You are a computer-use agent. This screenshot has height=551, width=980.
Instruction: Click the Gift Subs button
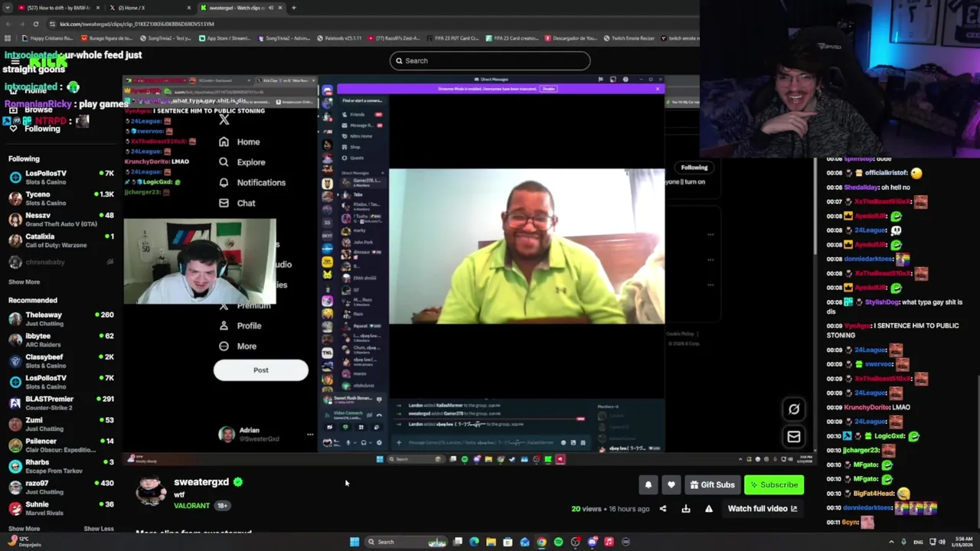pos(712,484)
